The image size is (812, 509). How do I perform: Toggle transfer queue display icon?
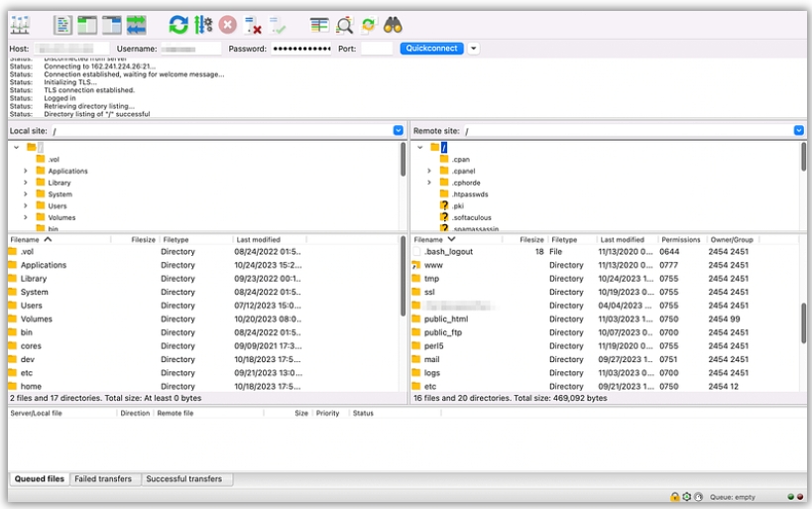(x=137, y=25)
